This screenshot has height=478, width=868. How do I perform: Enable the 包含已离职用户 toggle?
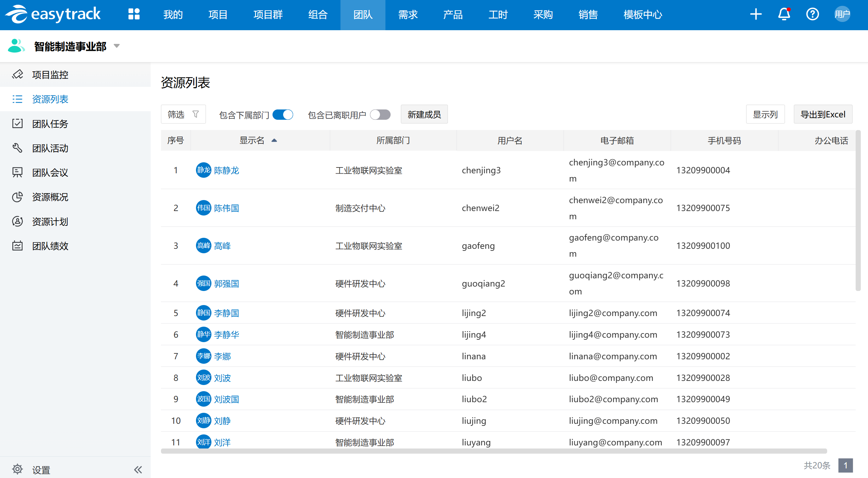[380, 114]
